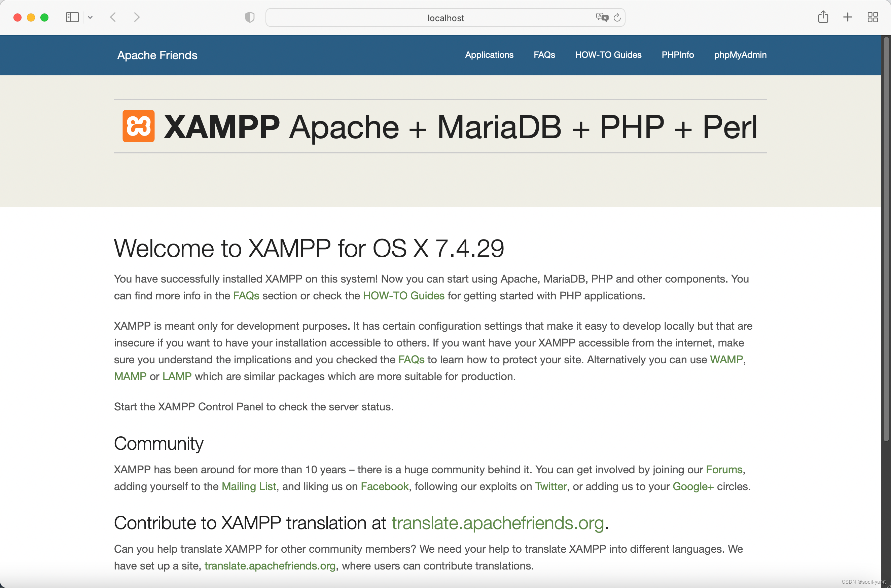Click the Apache Friends brand link
The width and height of the screenshot is (891, 588).
coord(157,55)
